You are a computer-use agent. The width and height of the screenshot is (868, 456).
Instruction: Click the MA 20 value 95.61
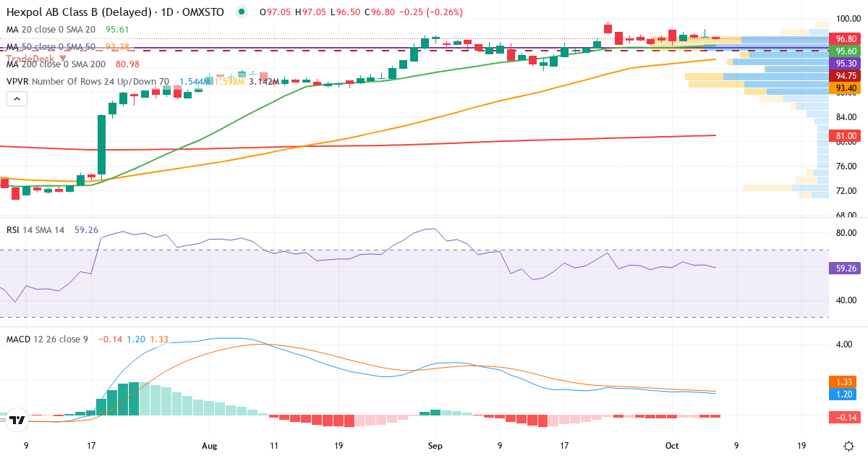pyautogui.click(x=117, y=29)
